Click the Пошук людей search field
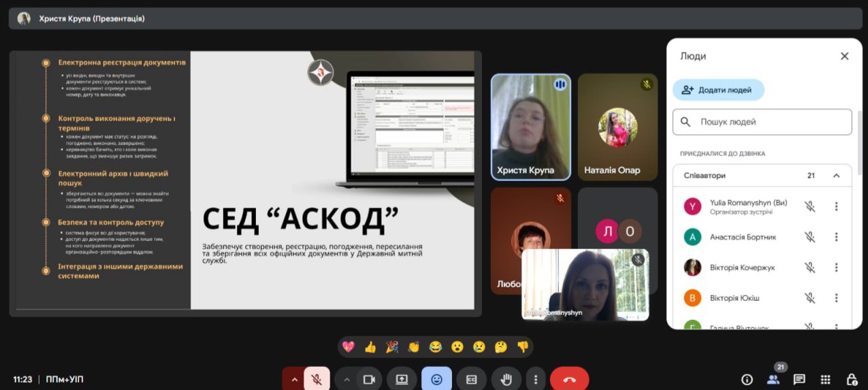The image size is (868, 390). (769, 122)
